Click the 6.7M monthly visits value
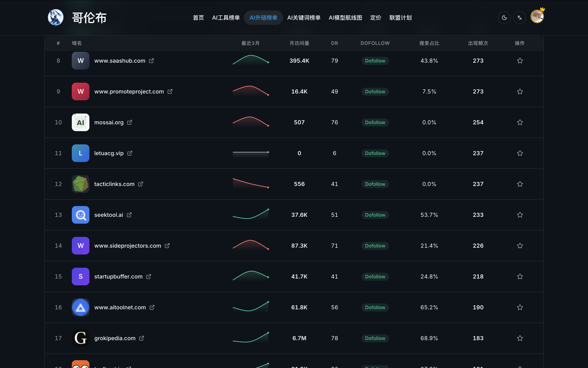The image size is (588, 368). coord(299,338)
